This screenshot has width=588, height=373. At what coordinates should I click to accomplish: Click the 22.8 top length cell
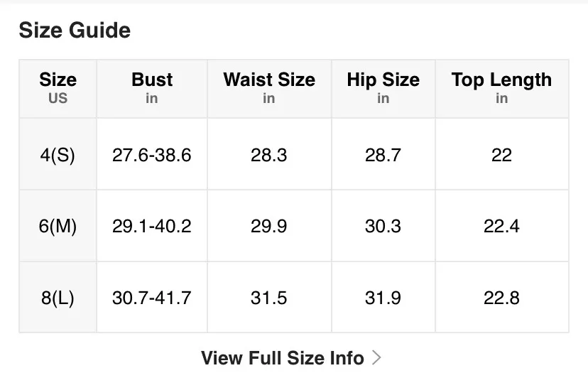coord(502,298)
